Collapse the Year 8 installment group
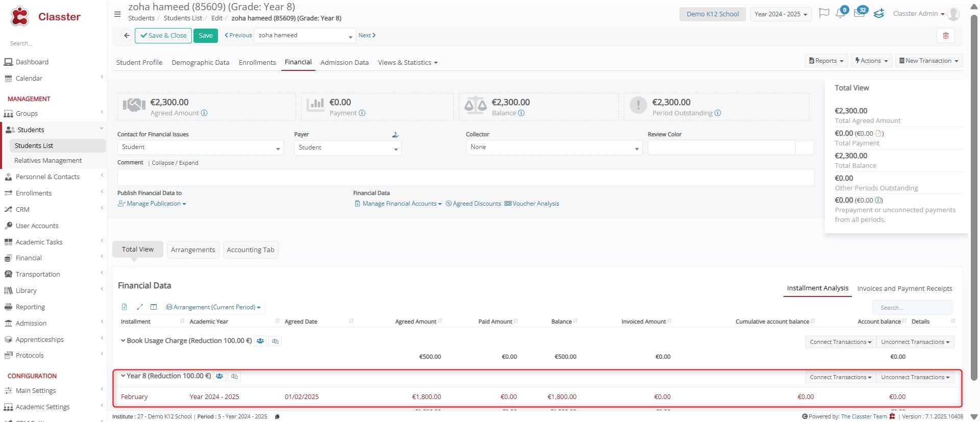This screenshot has width=980, height=422. (123, 376)
